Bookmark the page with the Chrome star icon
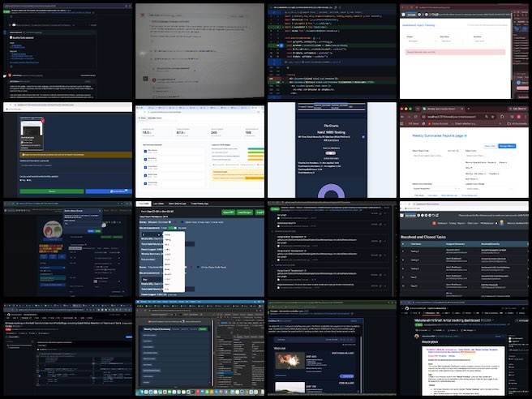The image size is (532, 399). [492, 117]
